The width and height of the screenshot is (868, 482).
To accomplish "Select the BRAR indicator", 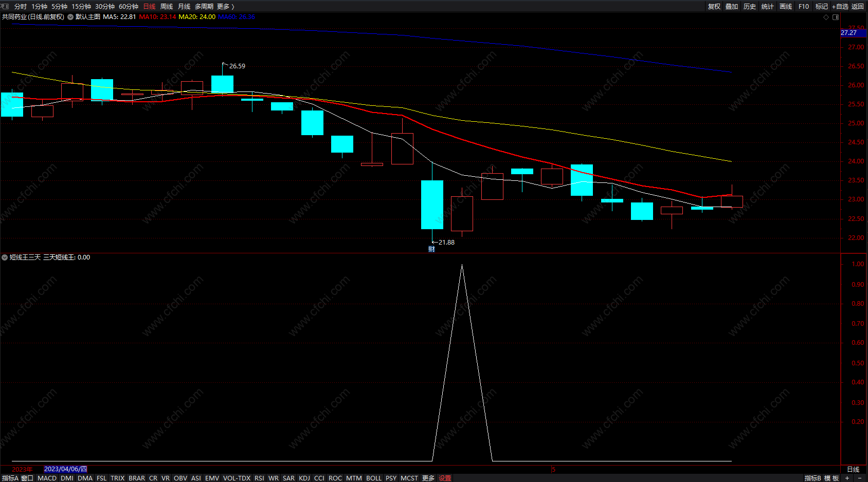I will point(137,478).
